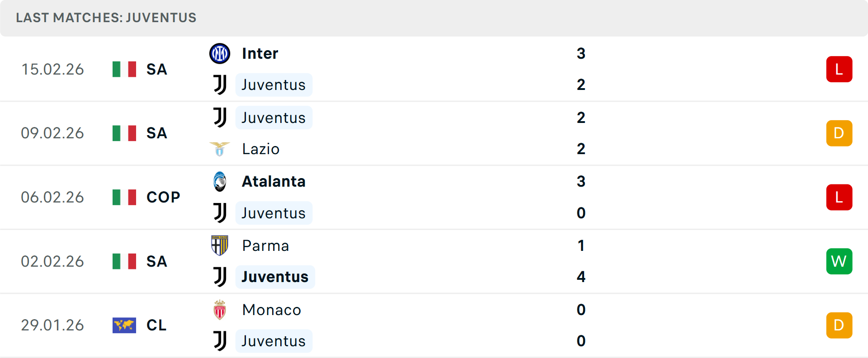Viewport: 868px width, 358px height.
Task: Select the Juventus badge next to Inter match
Action: (220, 85)
